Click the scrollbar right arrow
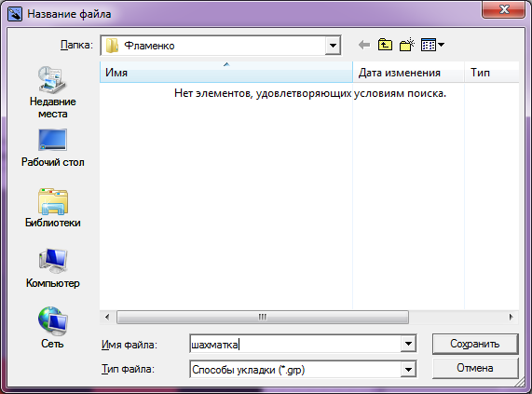Viewport: 532px width, 394px height. [x=511, y=318]
